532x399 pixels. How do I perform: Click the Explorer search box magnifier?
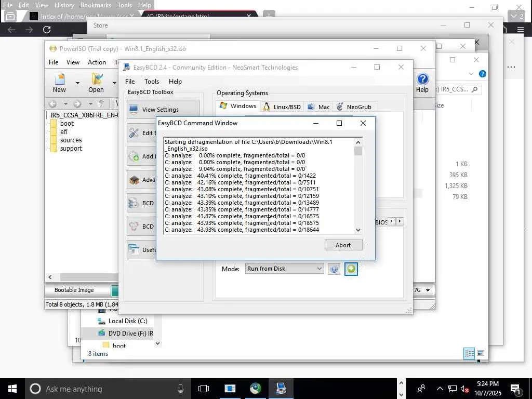coord(475,89)
